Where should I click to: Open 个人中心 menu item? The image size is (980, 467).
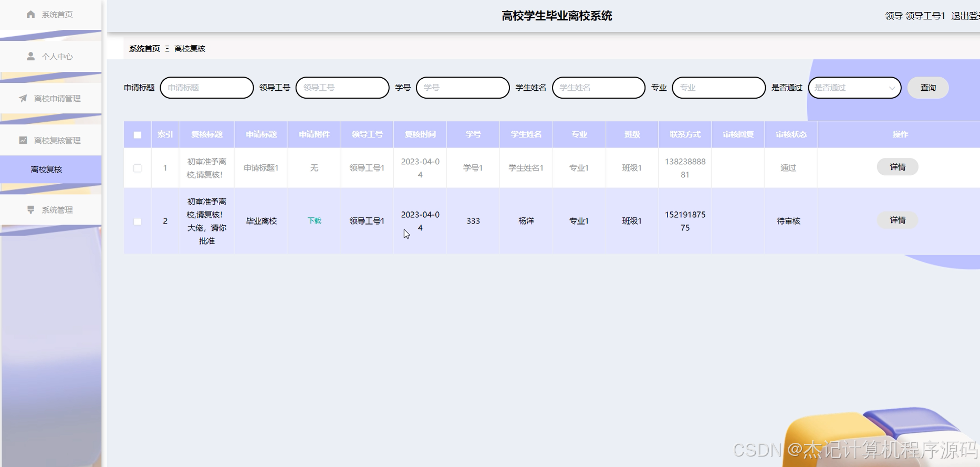pyautogui.click(x=51, y=56)
